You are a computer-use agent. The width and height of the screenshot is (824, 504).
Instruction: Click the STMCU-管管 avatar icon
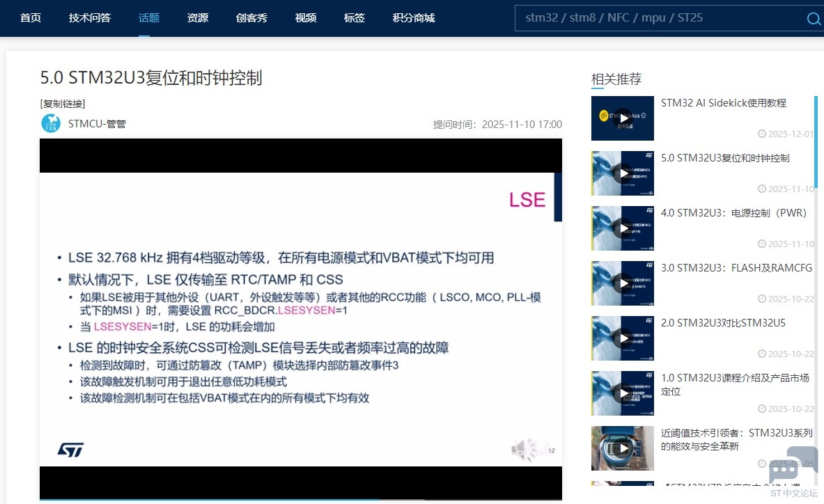coord(51,123)
